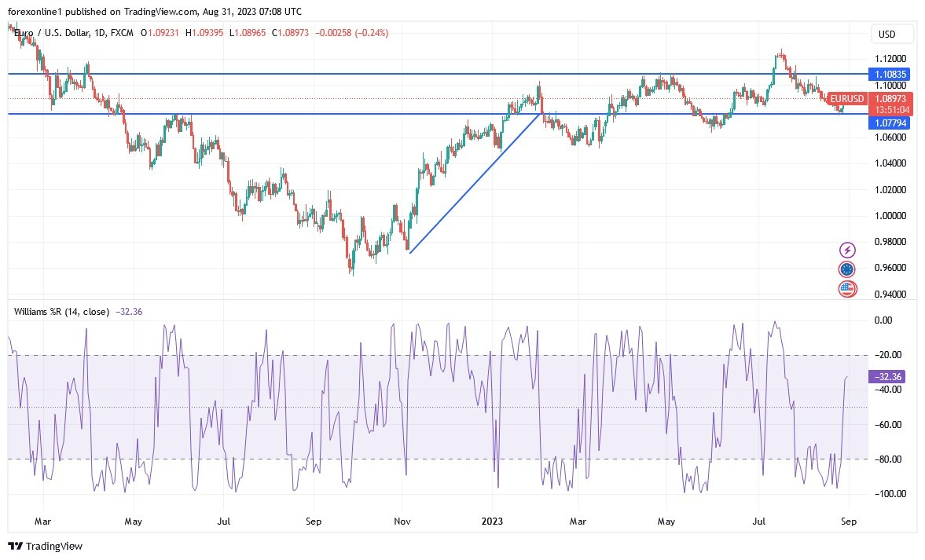Click the US flag economic event icon
Screen dimensions: 925x560
point(847,288)
